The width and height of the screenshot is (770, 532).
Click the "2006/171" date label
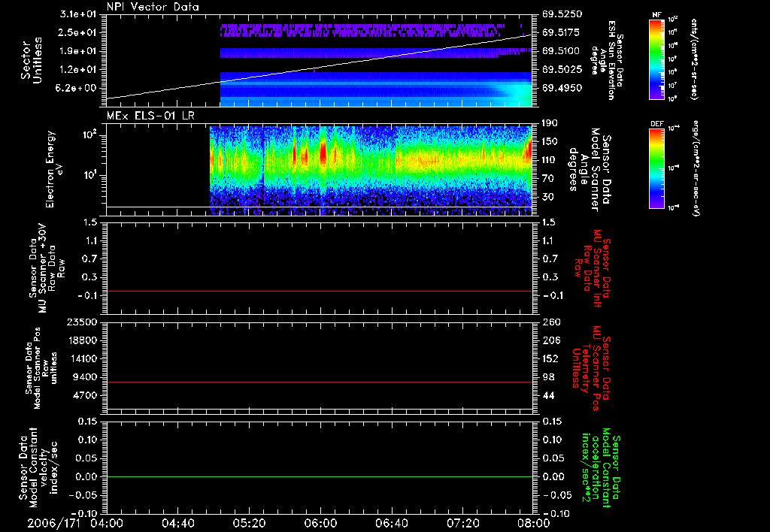click(53, 523)
